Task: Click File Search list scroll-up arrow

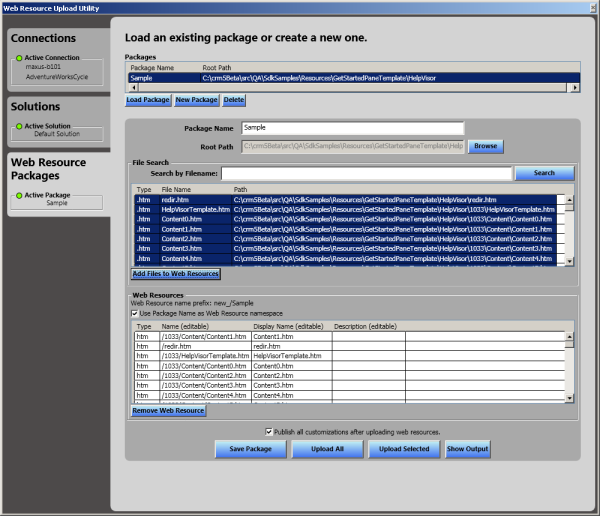Action: tap(570, 199)
